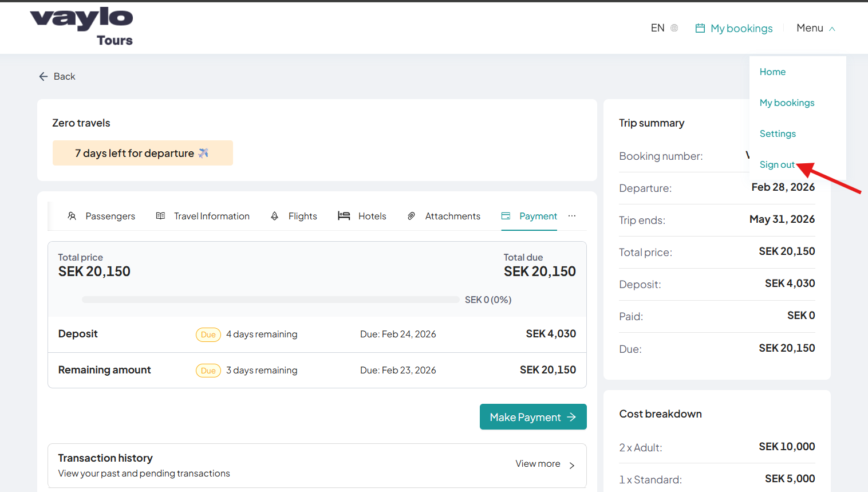Click the Passengers tab icon

pos(72,216)
